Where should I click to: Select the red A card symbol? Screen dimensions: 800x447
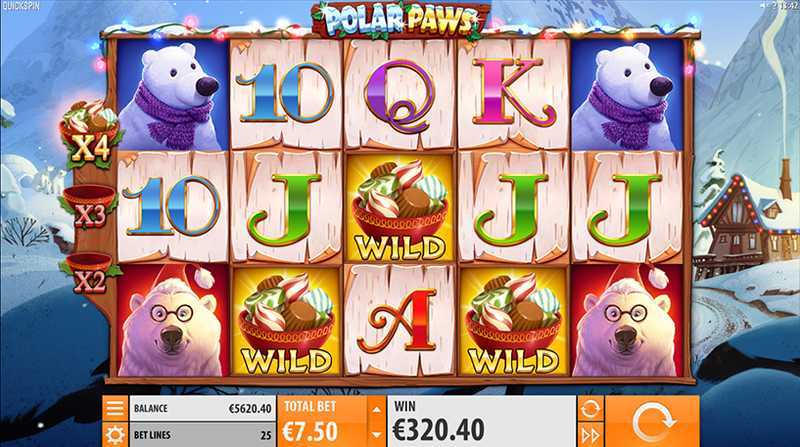400,321
